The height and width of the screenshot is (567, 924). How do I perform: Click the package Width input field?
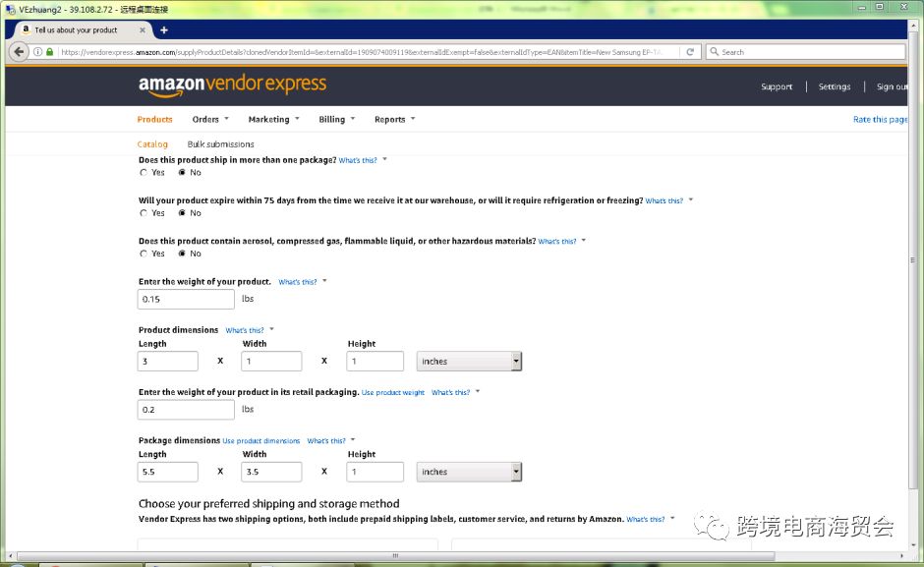tap(271, 472)
